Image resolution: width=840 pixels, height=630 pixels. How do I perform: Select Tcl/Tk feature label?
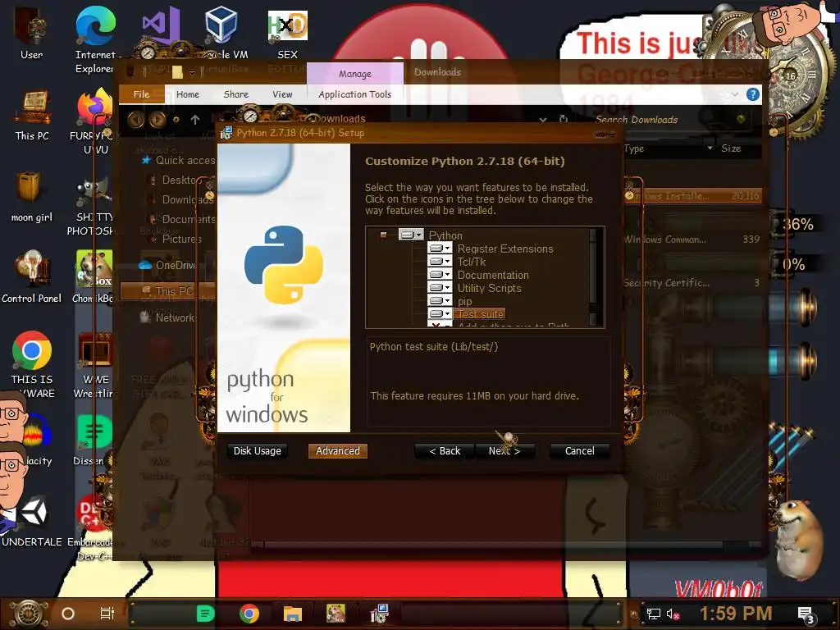(472, 262)
